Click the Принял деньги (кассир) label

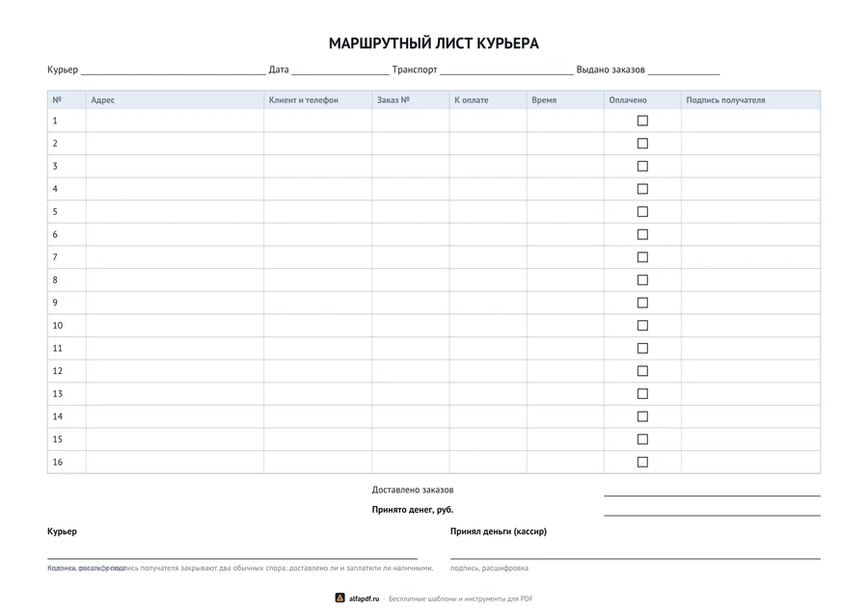point(499,531)
